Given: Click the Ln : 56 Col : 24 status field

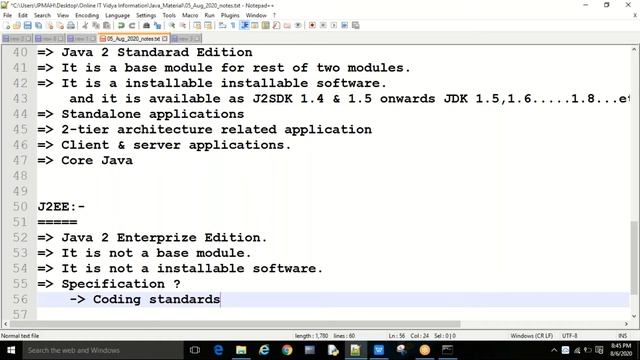Looking at the screenshot, I should tap(409, 336).
